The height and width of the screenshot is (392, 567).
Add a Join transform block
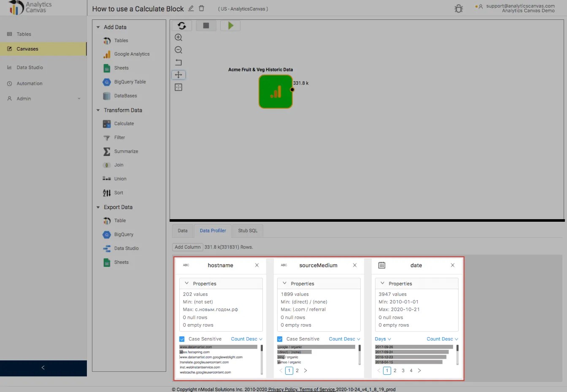tap(113, 165)
